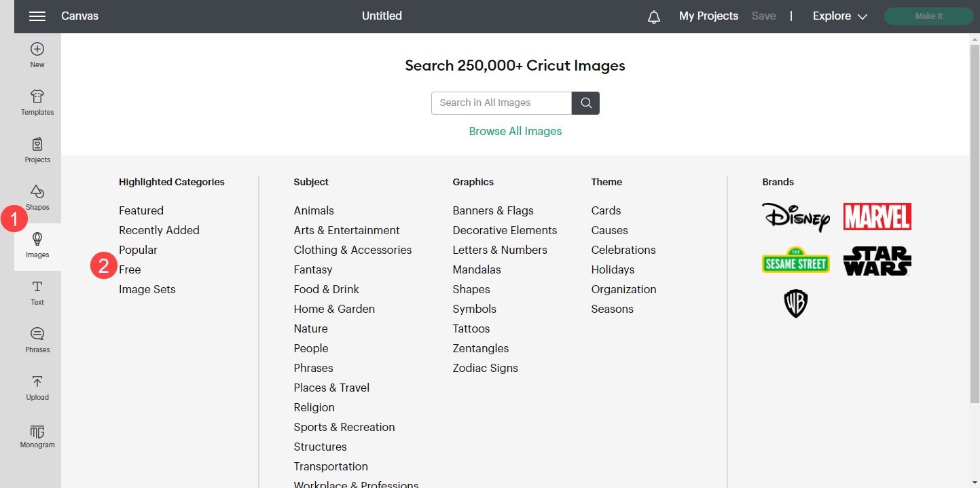This screenshot has width=980, height=488.
Task: Click the notifications bell icon
Action: (653, 17)
